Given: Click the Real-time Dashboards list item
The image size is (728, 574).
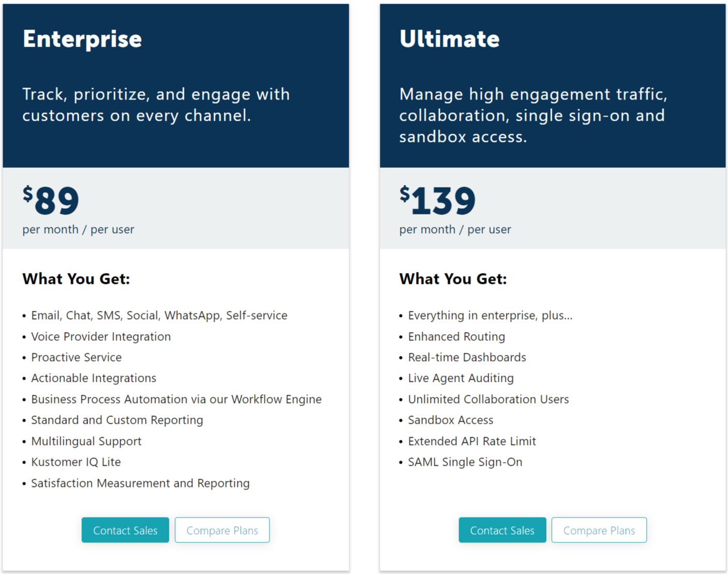Looking at the screenshot, I should coord(467,357).
